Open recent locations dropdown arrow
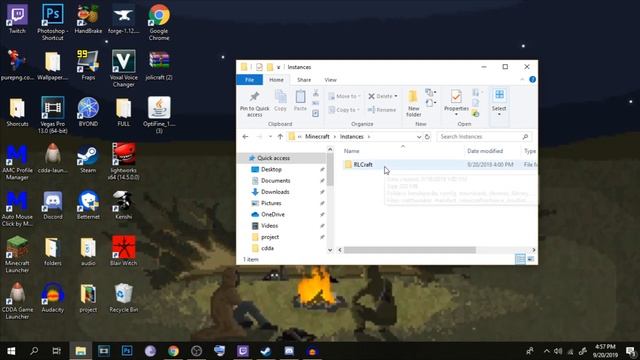Viewport: 640px width, 360px height. coord(270,137)
